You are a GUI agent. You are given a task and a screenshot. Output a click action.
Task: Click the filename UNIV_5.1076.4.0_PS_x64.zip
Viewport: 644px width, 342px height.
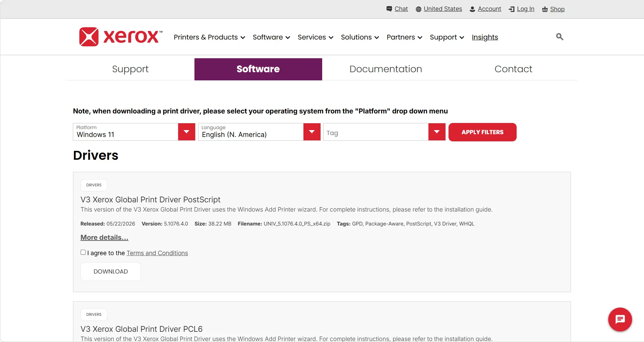tap(297, 224)
